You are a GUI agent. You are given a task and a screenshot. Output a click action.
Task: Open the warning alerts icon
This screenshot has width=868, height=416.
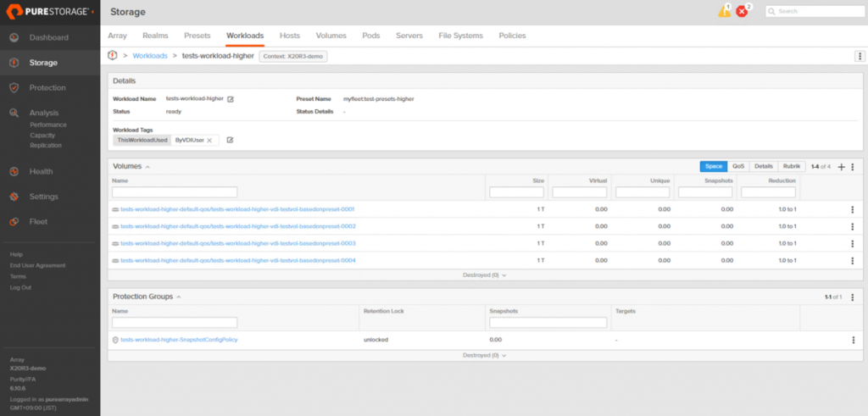(x=724, y=11)
